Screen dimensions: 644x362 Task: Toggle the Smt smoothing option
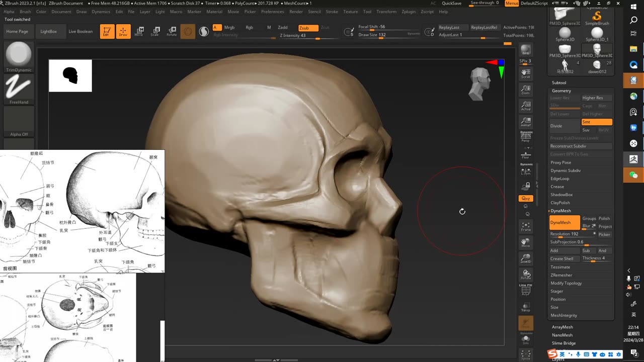point(597,122)
